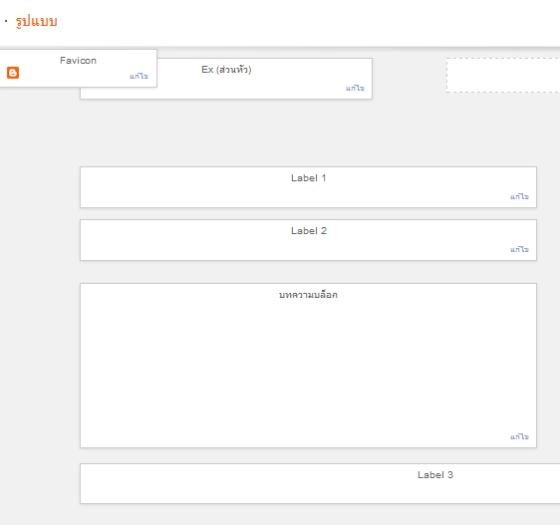Edit the Label 1 gadget
This screenshot has width=560, height=525.
click(x=519, y=196)
